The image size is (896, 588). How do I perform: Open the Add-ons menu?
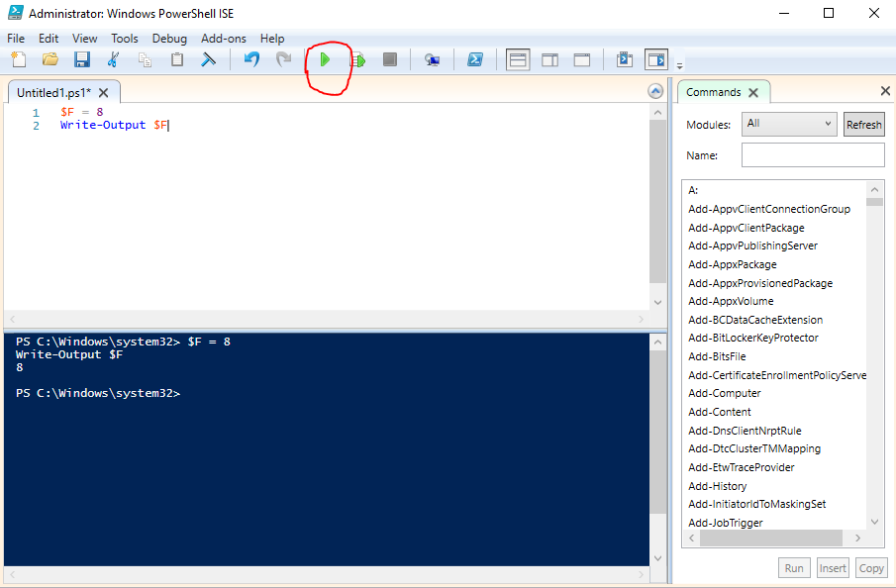(x=224, y=39)
